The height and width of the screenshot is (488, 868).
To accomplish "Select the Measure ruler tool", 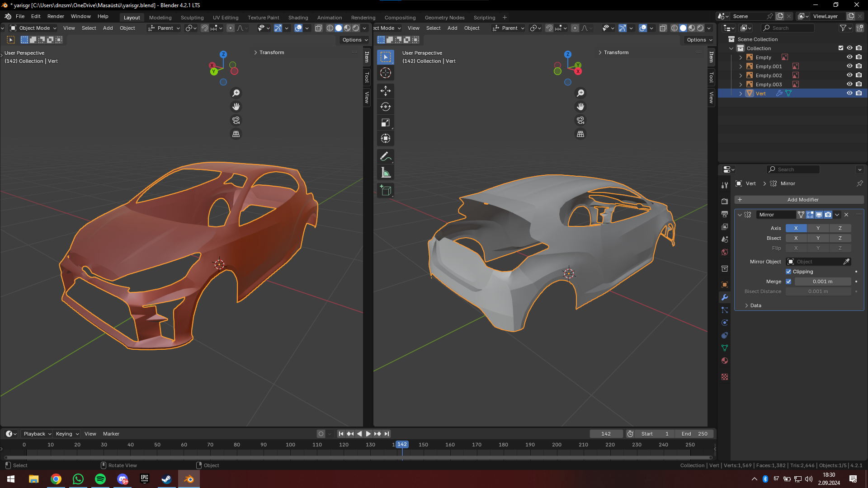I will (x=386, y=173).
